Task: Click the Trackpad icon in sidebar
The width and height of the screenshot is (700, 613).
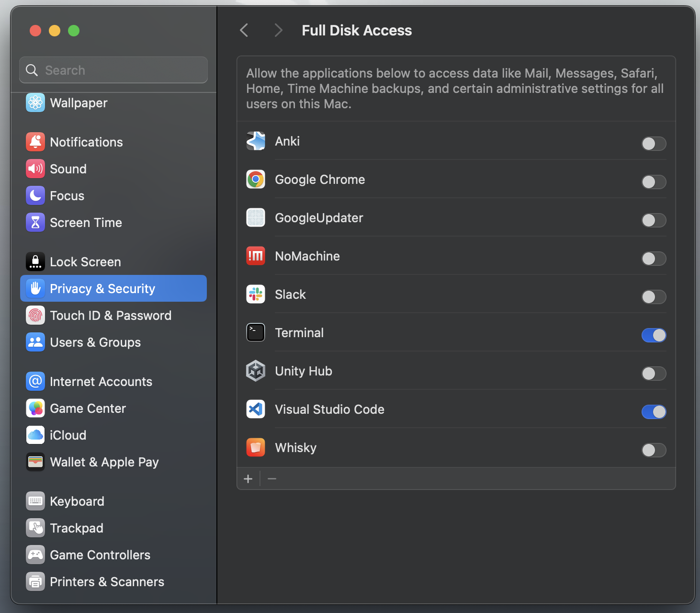Action: click(x=35, y=528)
